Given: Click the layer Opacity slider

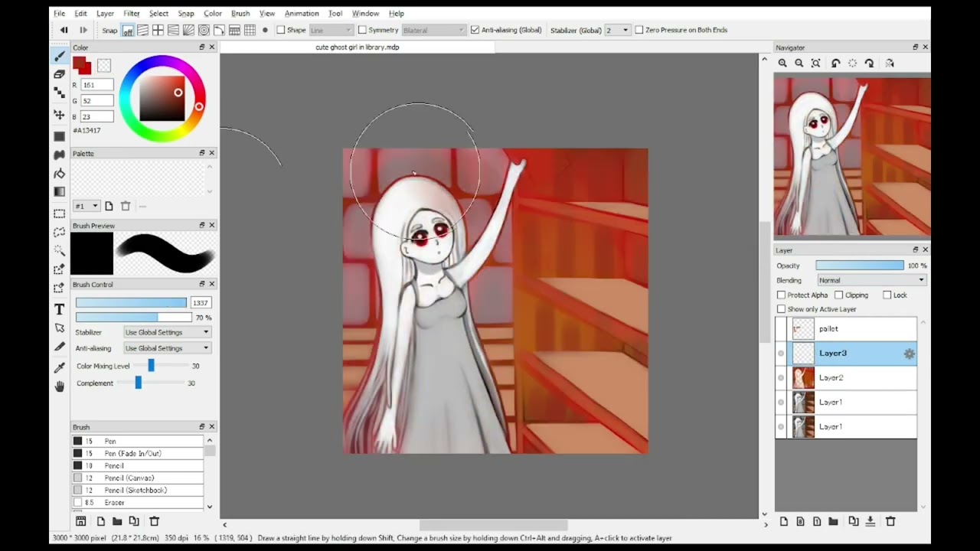Looking at the screenshot, I should click(x=860, y=266).
